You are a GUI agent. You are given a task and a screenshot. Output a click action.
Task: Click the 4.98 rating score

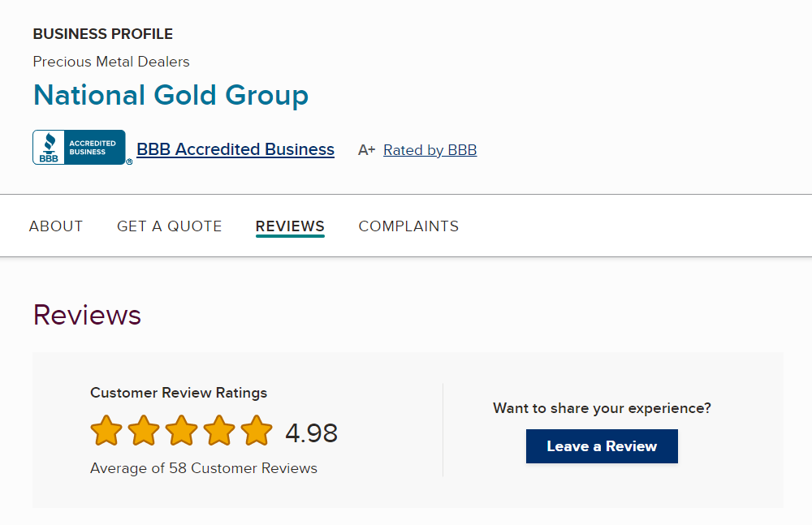point(311,432)
